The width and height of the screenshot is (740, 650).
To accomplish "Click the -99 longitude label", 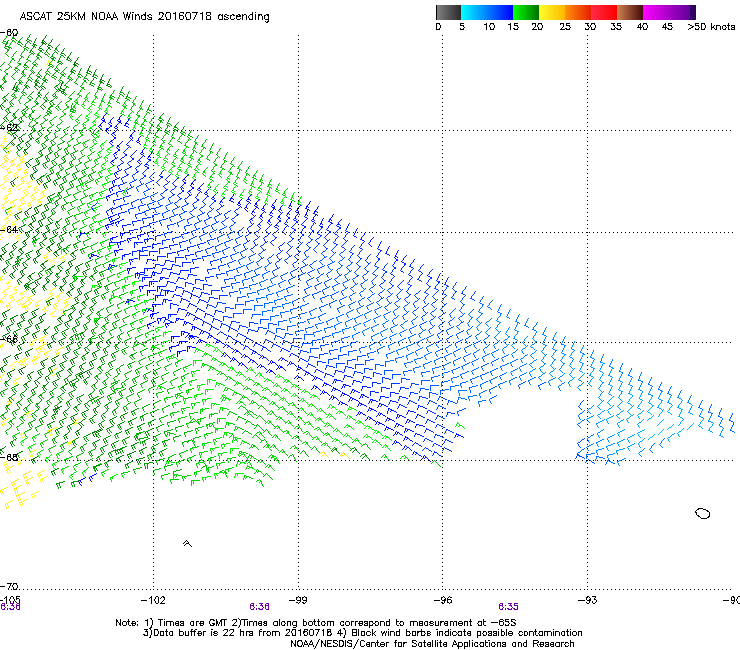I will point(298,600).
